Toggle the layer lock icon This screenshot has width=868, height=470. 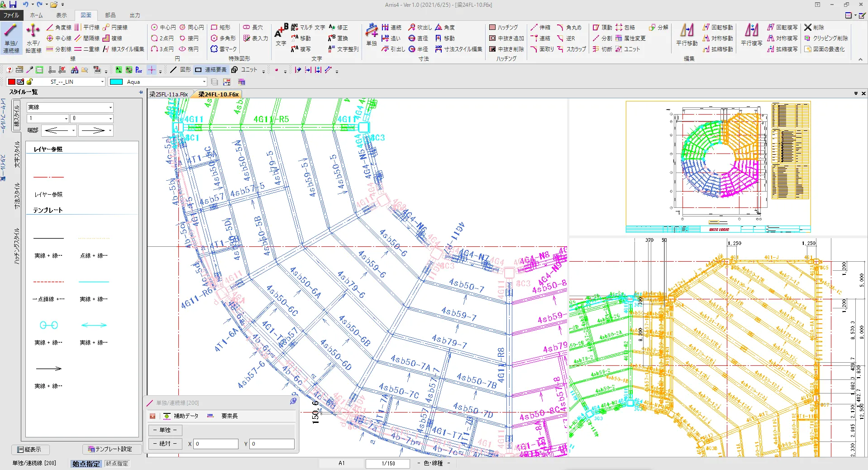[x=29, y=82]
